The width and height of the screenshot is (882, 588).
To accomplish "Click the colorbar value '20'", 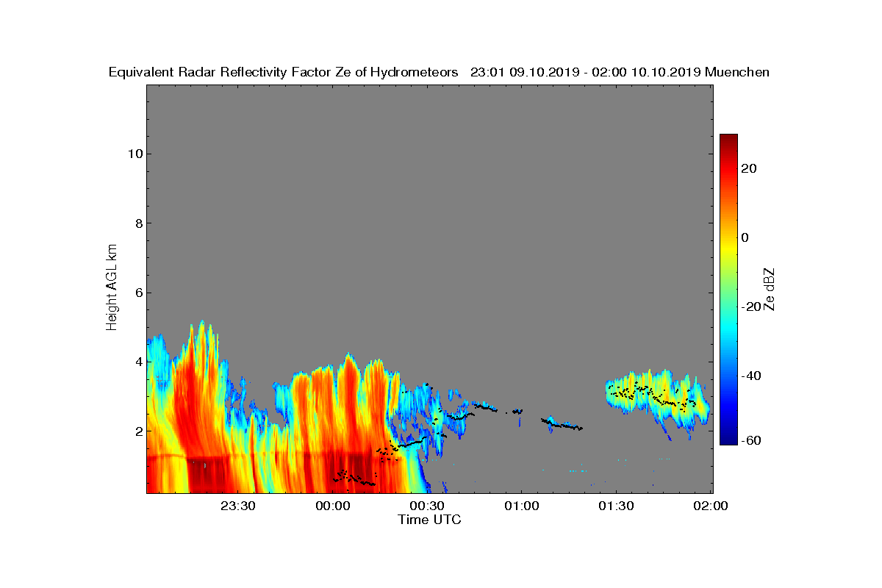I will (750, 168).
